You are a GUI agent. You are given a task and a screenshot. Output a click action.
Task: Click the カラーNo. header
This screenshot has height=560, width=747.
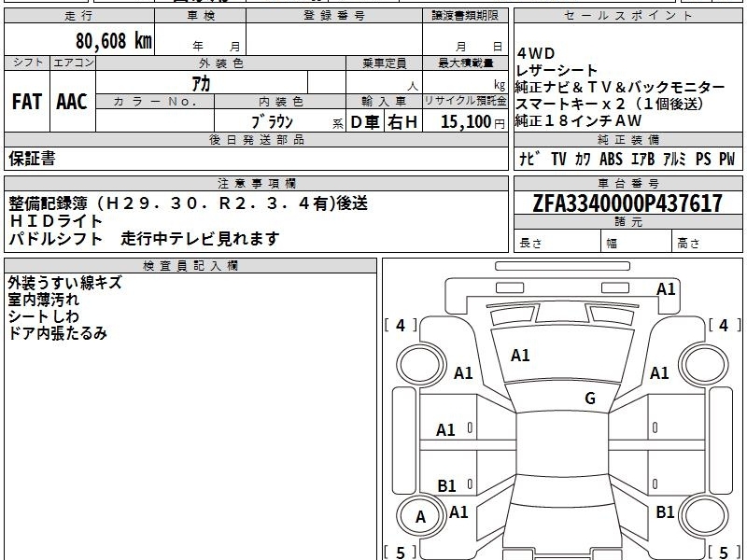155,102
